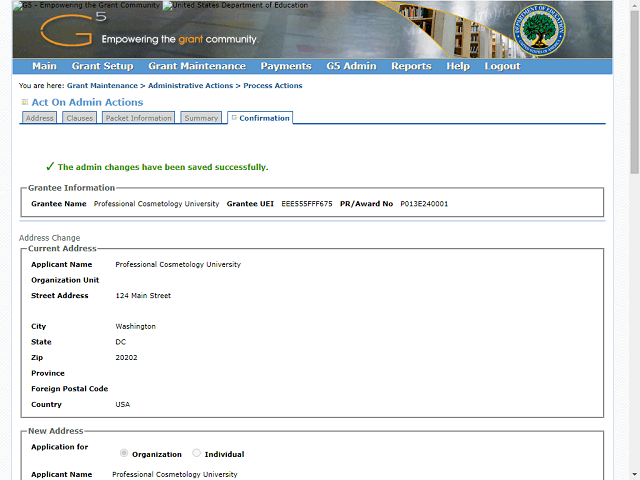Open the Payments menu

pos(286,66)
